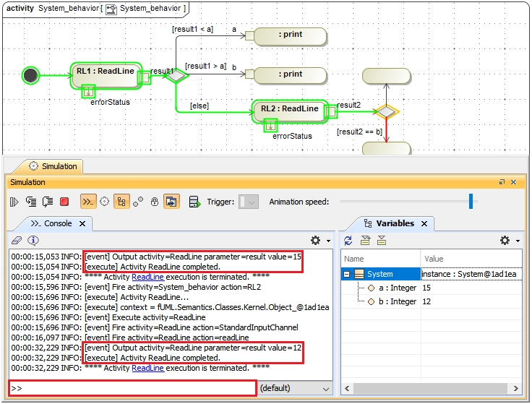The width and height of the screenshot is (532, 404).
Task: Toggle the lock icon in Simulation toolbar
Action: point(154,202)
